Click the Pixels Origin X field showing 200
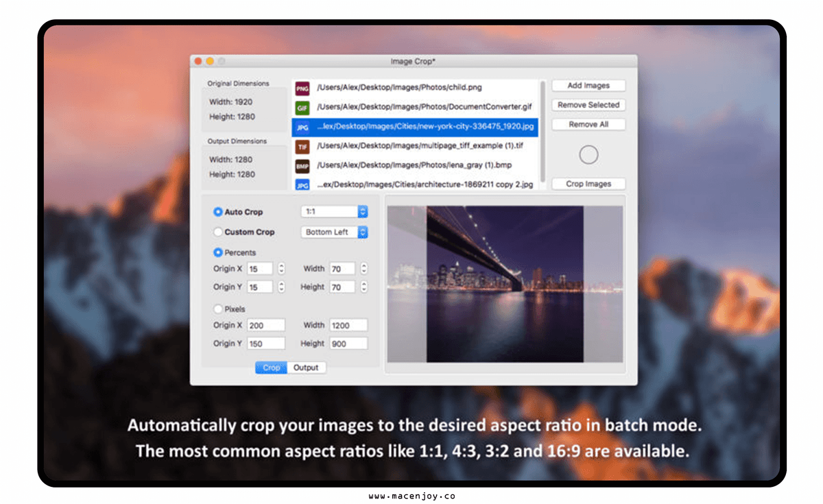Image resolution: width=823 pixels, height=504 pixels. tap(266, 325)
